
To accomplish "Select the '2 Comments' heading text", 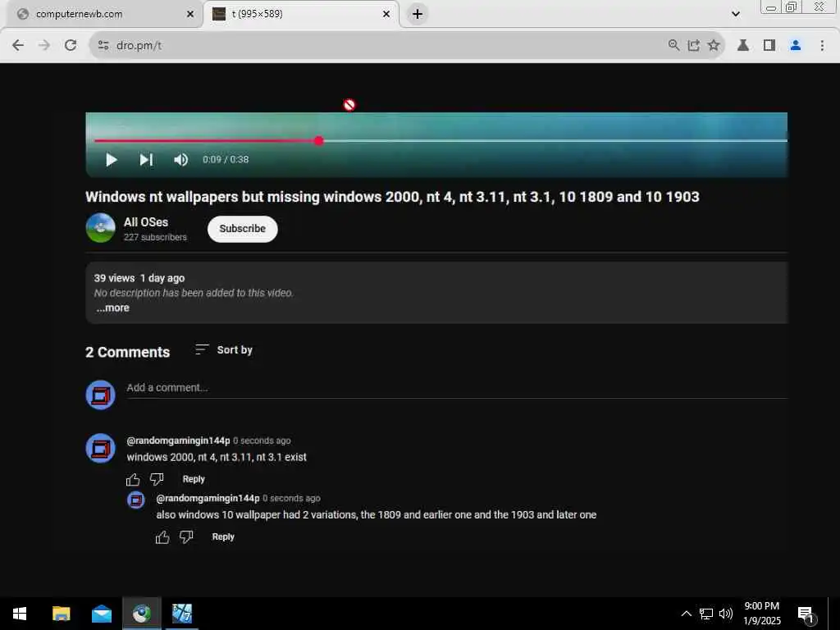I will (x=127, y=352).
